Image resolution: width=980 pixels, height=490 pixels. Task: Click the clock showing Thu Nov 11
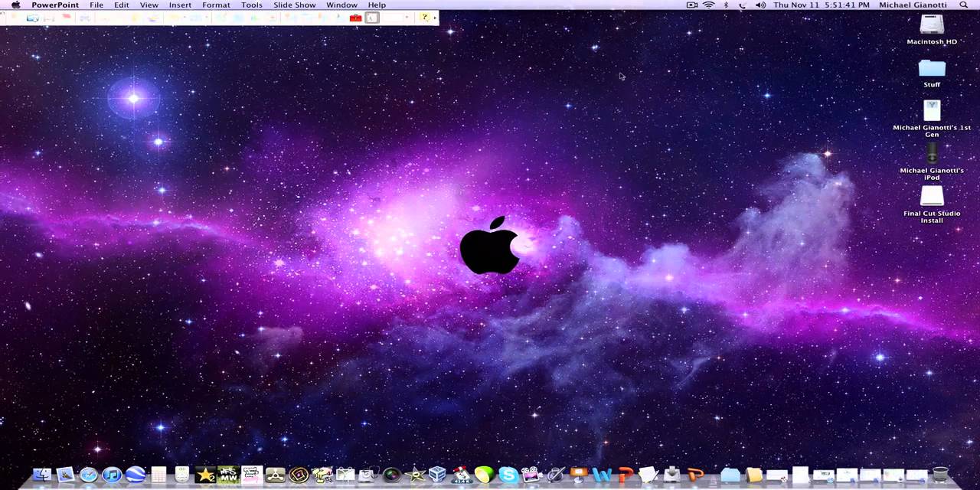(x=822, y=5)
